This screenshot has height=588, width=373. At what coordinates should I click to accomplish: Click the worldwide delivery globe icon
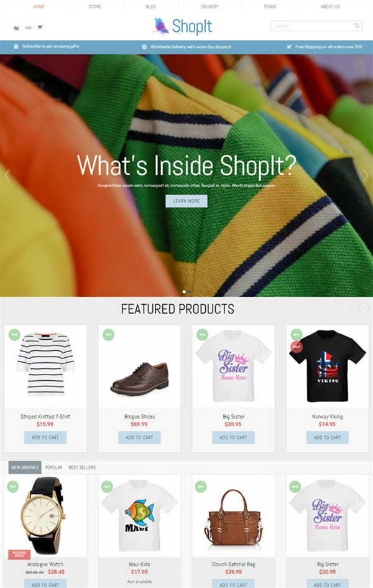pyautogui.click(x=145, y=47)
